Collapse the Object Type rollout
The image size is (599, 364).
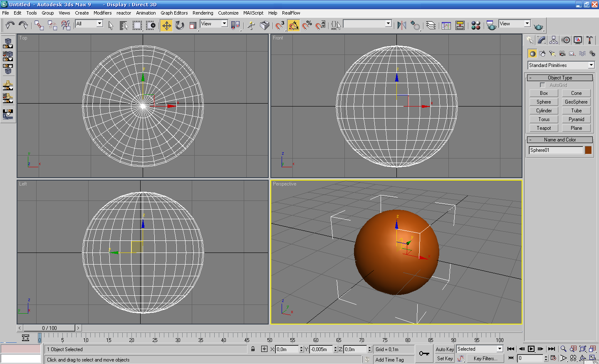coord(560,78)
